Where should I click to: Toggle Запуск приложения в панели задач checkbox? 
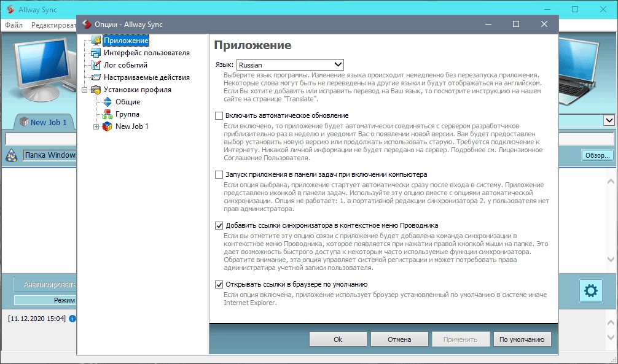coord(219,174)
